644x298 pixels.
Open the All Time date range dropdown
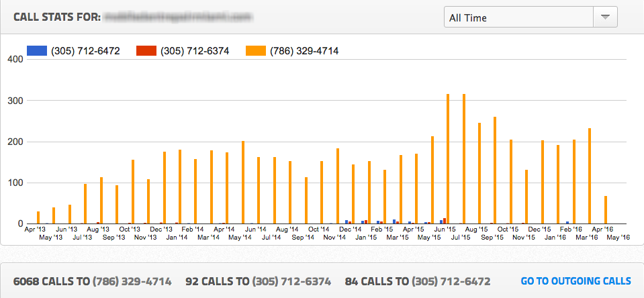518,18
